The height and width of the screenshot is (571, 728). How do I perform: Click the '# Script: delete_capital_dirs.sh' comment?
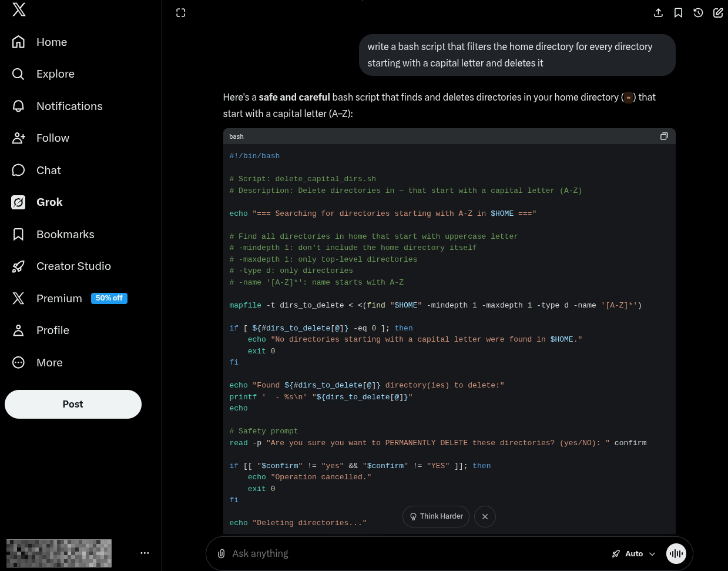pos(303,179)
